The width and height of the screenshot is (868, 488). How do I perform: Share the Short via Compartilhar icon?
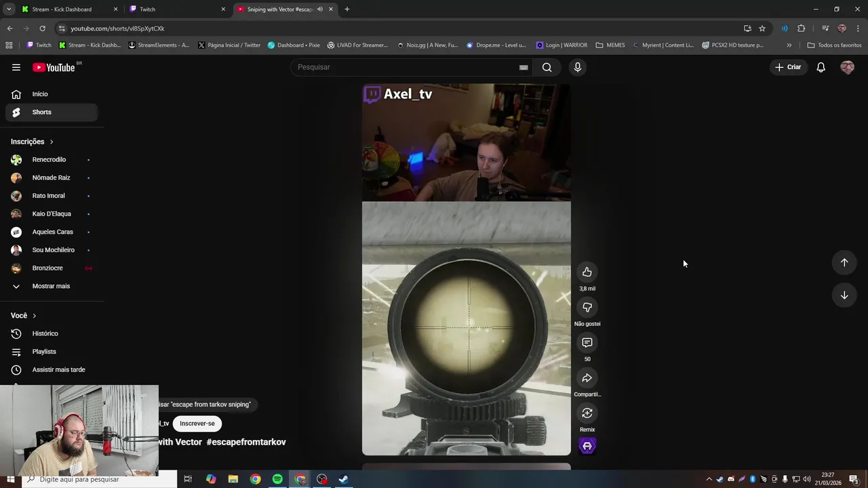[587, 378]
